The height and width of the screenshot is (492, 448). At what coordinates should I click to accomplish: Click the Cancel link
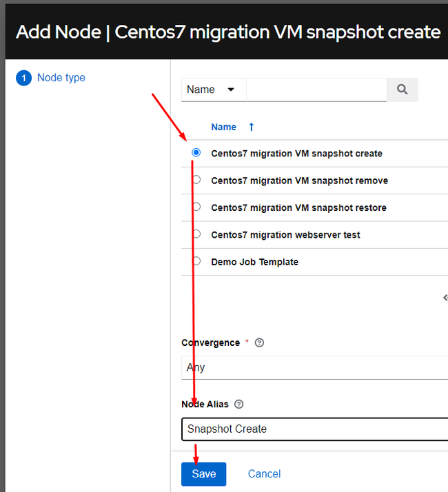[x=265, y=474]
